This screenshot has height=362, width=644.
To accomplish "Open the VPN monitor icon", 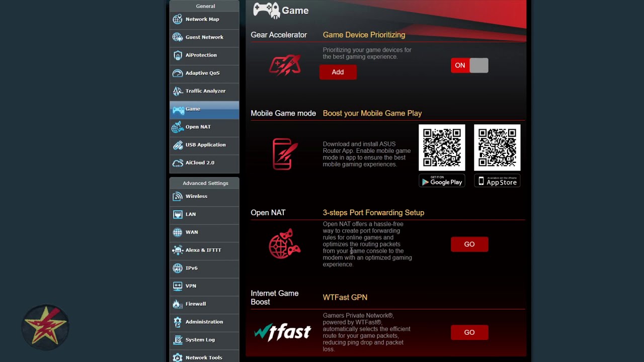I will (178, 286).
